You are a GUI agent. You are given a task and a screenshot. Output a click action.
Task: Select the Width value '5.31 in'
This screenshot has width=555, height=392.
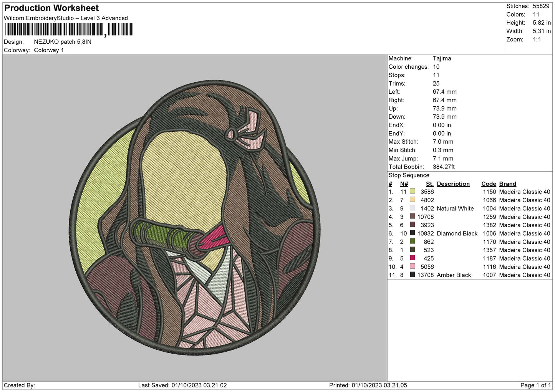542,31
